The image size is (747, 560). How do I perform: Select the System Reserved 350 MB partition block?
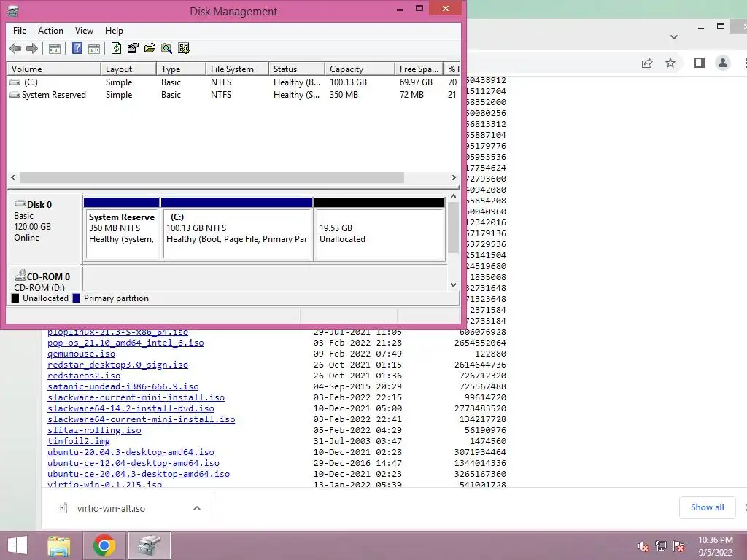point(122,230)
